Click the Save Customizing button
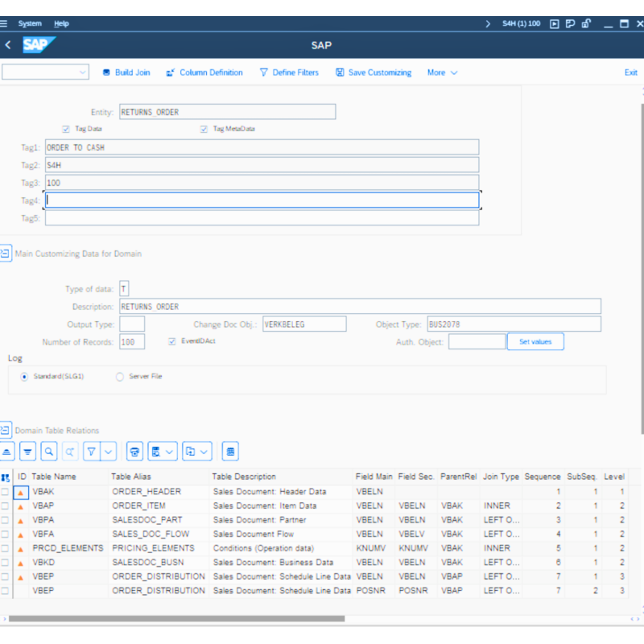Viewport: 644px width, 644px height. [374, 72]
